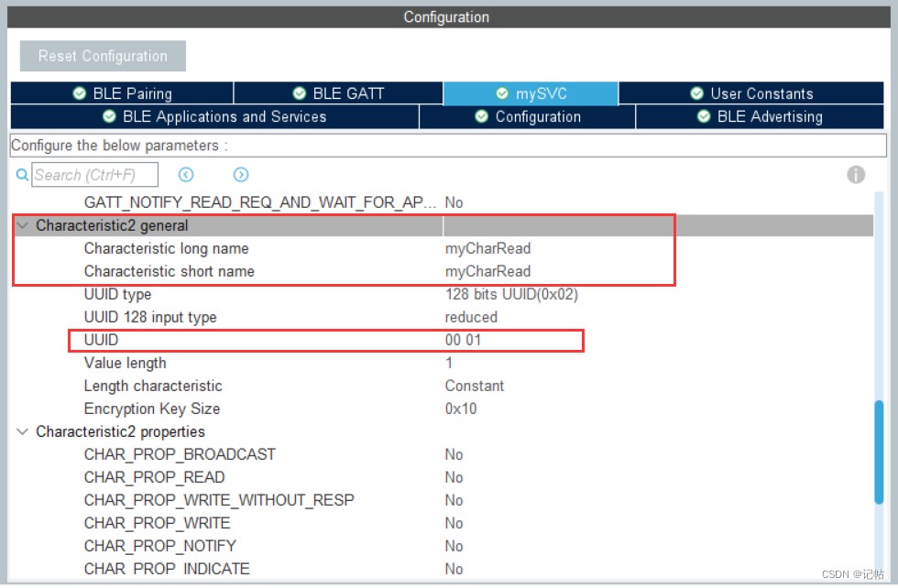898x588 pixels.
Task: Open UUID type dropdown 128 bits UUID(0x02)
Action: (x=511, y=294)
